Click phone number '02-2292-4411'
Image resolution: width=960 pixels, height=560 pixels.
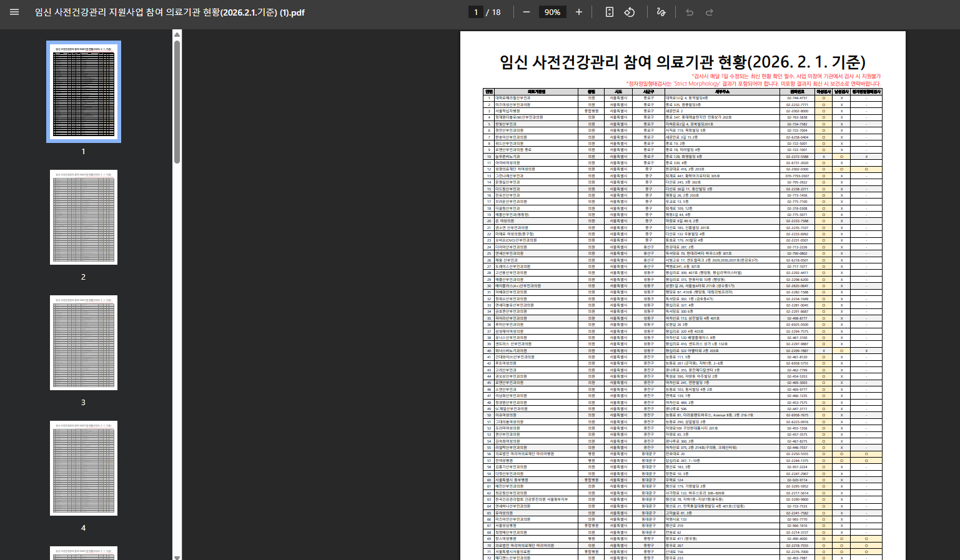797,273
